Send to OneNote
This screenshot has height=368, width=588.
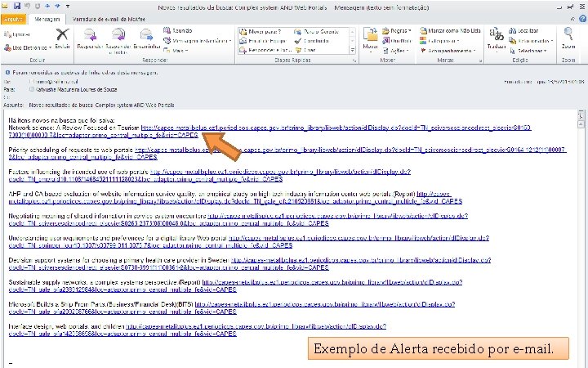click(397, 41)
